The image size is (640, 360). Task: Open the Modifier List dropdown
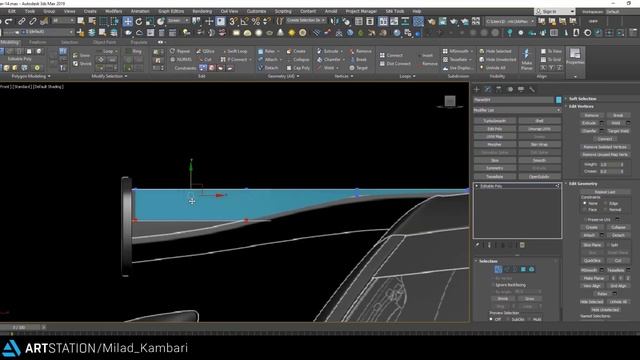click(517, 110)
